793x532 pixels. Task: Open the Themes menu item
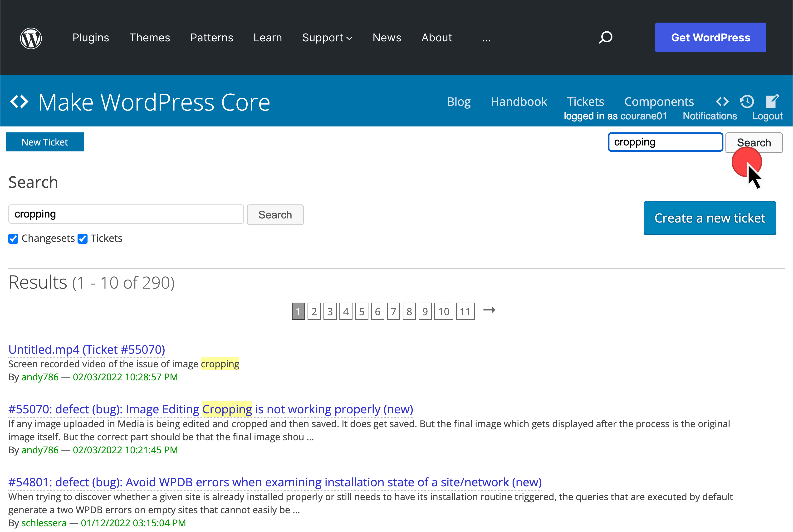tap(150, 38)
